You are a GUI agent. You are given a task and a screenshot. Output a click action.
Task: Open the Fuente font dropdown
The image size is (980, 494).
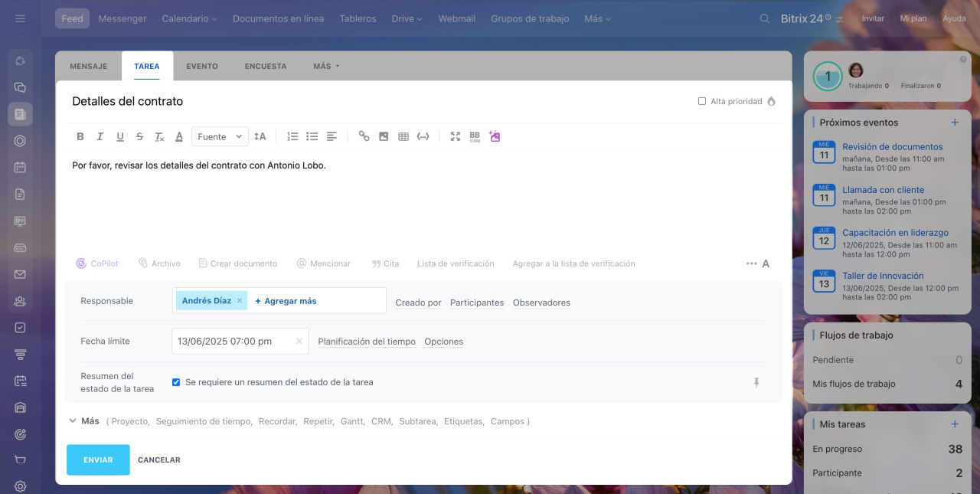point(220,136)
